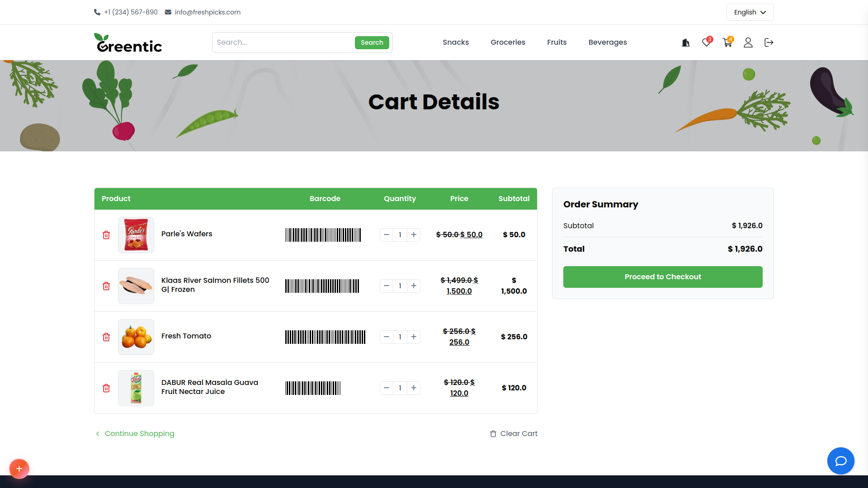The width and height of the screenshot is (868, 488).
Task: Increase quantity of Klaas River Salmon
Action: tap(414, 286)
